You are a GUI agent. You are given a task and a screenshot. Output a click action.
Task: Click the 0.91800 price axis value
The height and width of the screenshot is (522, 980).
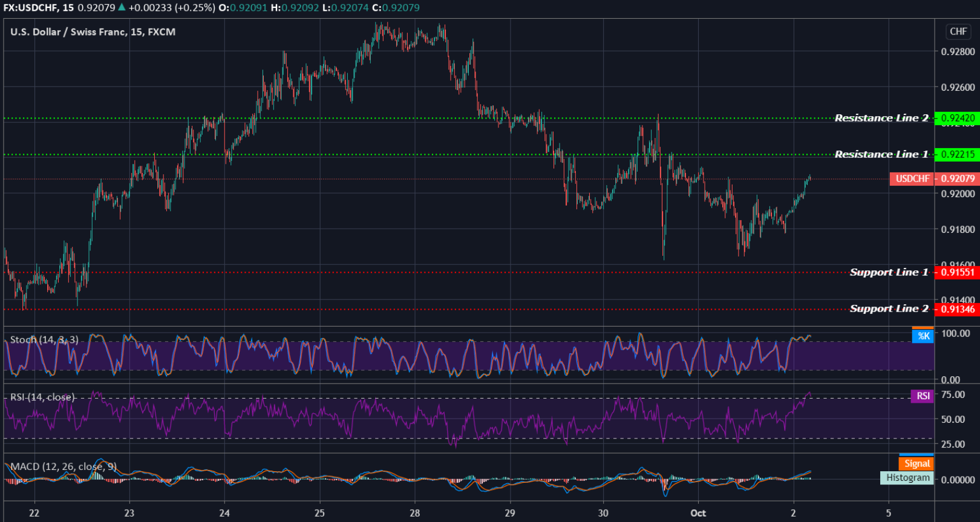click(958, 229)
